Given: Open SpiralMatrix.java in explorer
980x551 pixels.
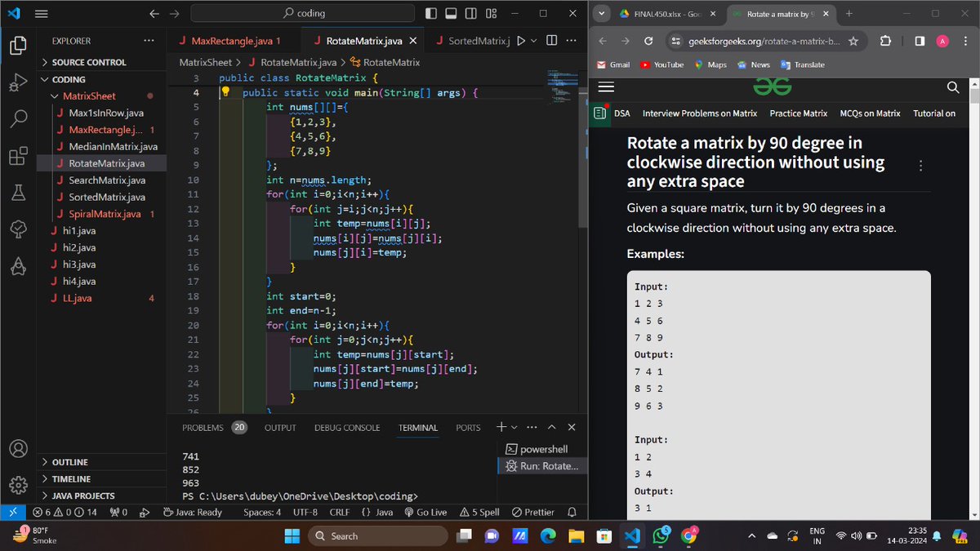Looking at the screenshot, I should click(106, 214).
